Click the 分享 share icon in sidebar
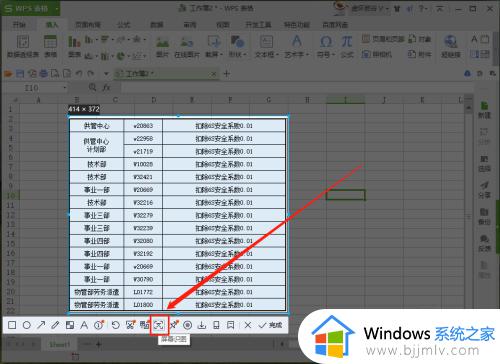Viewport: 500px width, 364px height. tap(484, 189)
